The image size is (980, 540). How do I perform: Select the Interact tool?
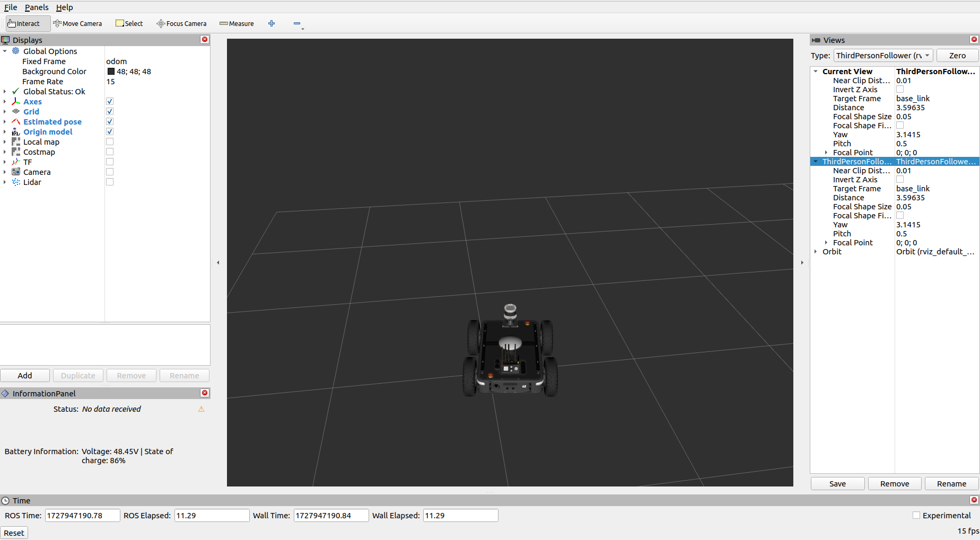point(24,23)
